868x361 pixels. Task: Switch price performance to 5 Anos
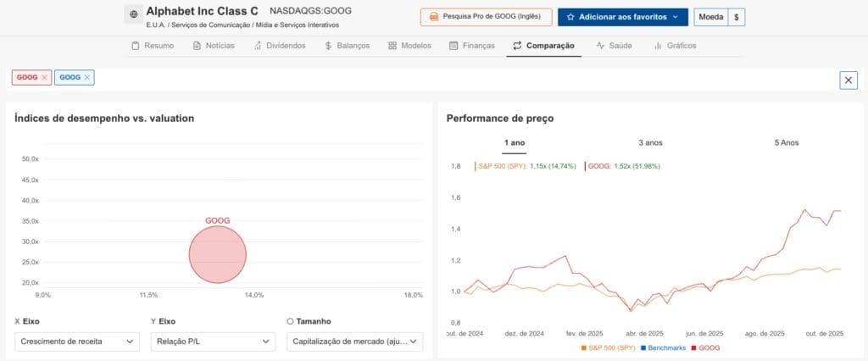coord(787,143)
